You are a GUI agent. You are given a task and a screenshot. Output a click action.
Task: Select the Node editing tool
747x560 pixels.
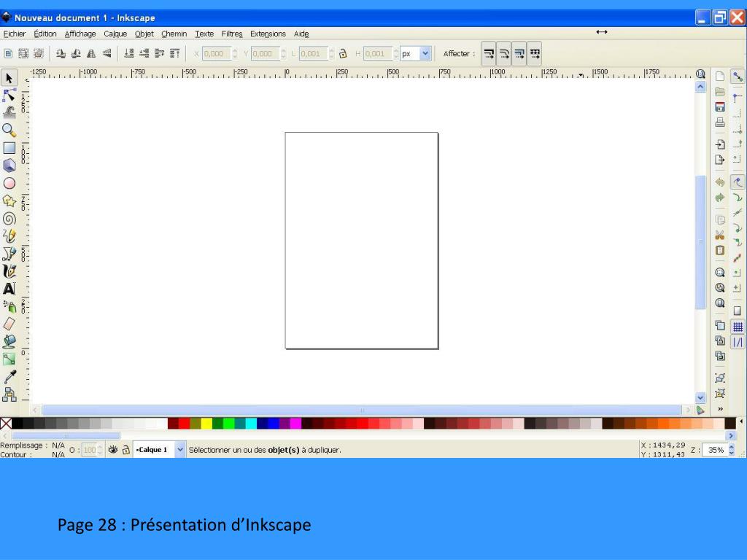9,95
